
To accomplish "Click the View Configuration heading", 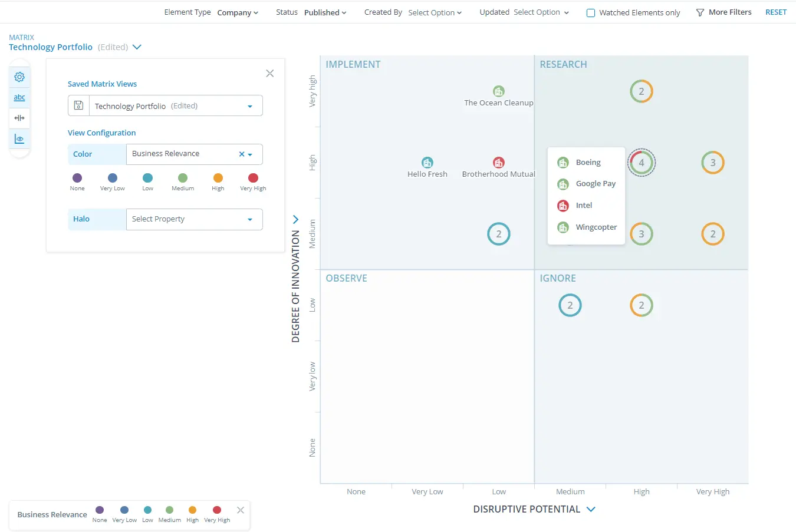I will [101, 133].
